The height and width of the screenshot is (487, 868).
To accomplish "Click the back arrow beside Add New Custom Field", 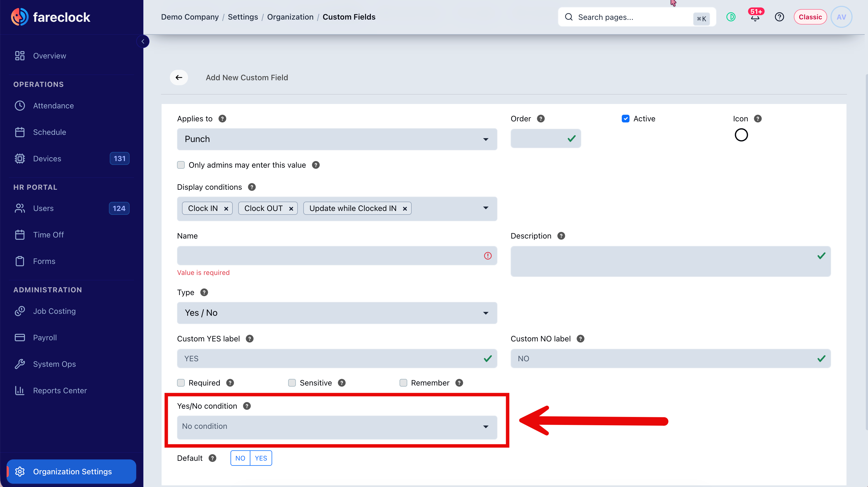I will (179, 77).
